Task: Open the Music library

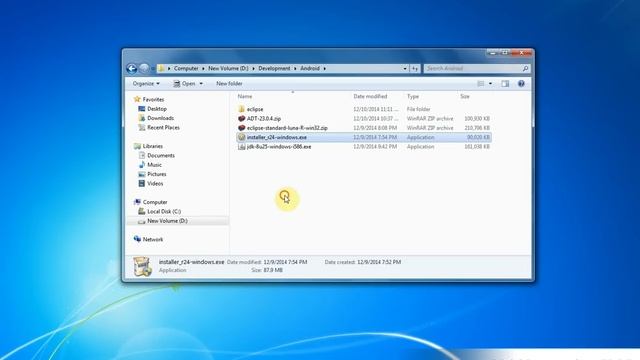Action: pyautogui.click(x=154, y=165)
